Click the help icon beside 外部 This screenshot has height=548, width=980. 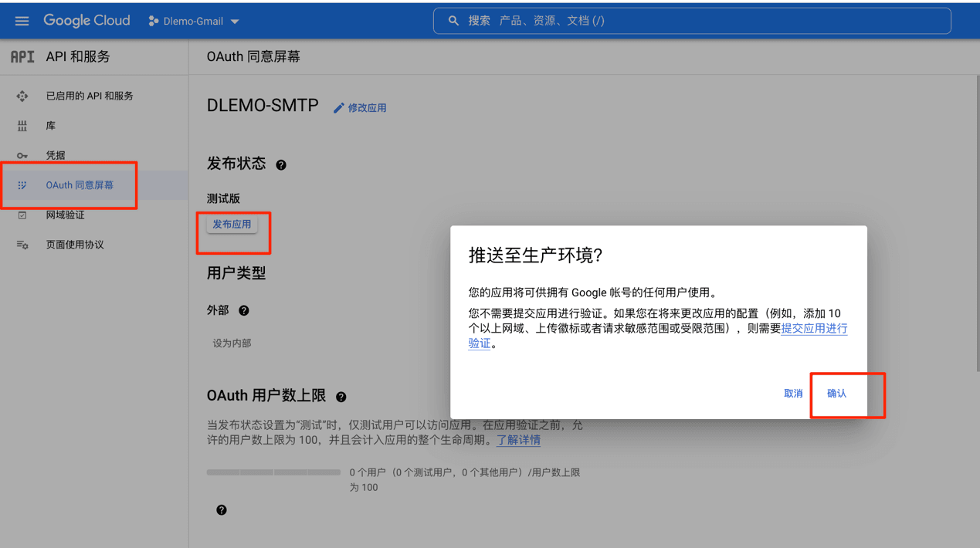click(x=244, y=310)
